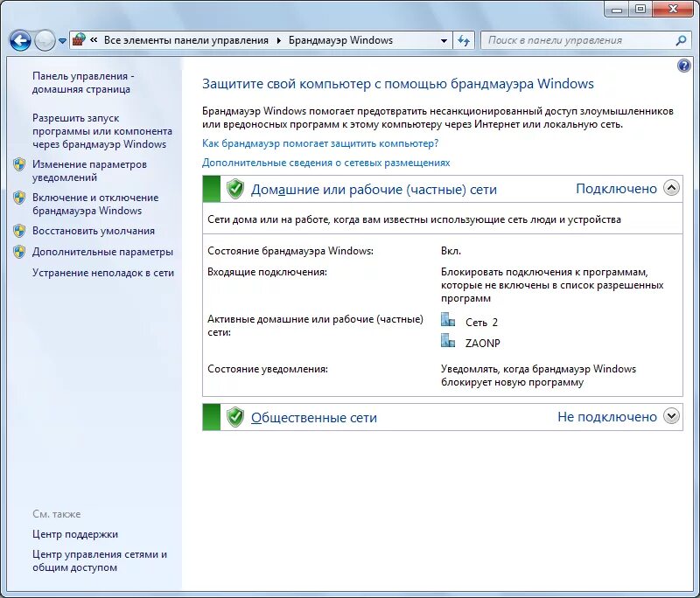Click 'Состояние брандмауэра Windows:' label
Image resolution: width=700 pixels, height=598 pixels.
point(290,251)
